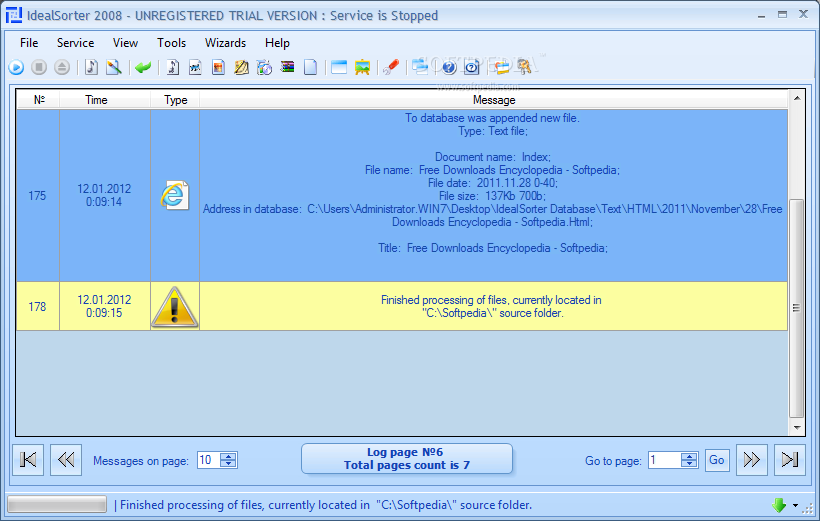Viewport: 820px width, 521px height.
Task: Click the WinRAR archive books icon
Action: click(287, 67)
